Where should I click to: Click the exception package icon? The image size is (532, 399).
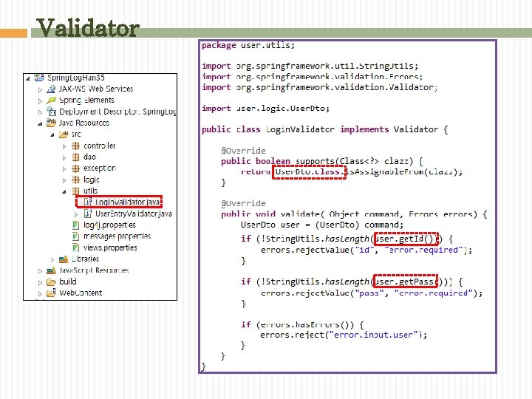click(x=76, y=168)
